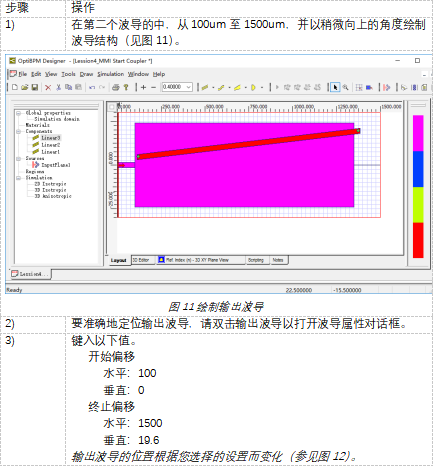Viewport: 435px width, 467px height.
Task: Click the Cut scissors icon
Action: 58,87
